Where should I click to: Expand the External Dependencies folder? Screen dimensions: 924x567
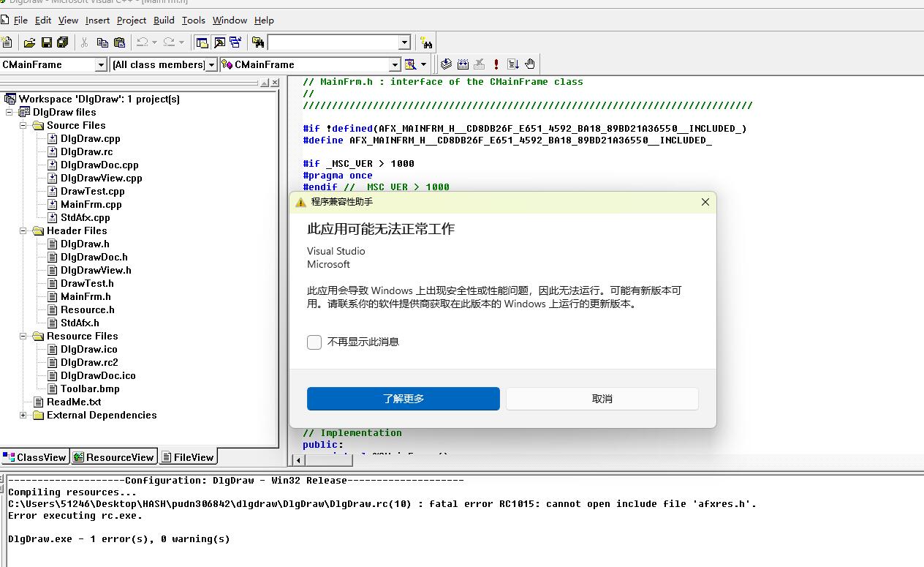pos(23,415)
